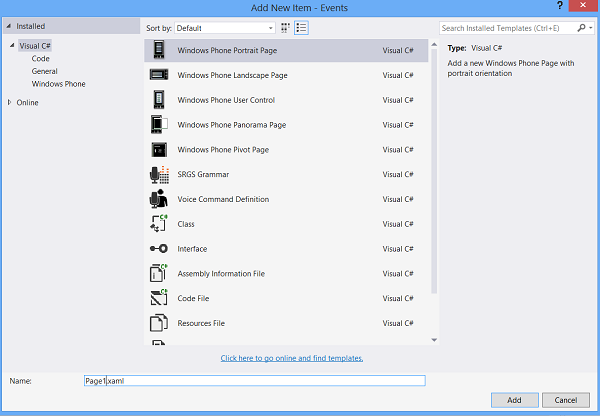Select Visual C# in the tree
This screenshot has width=600, height=416.
pyautogui.click(x=35, y=46)
